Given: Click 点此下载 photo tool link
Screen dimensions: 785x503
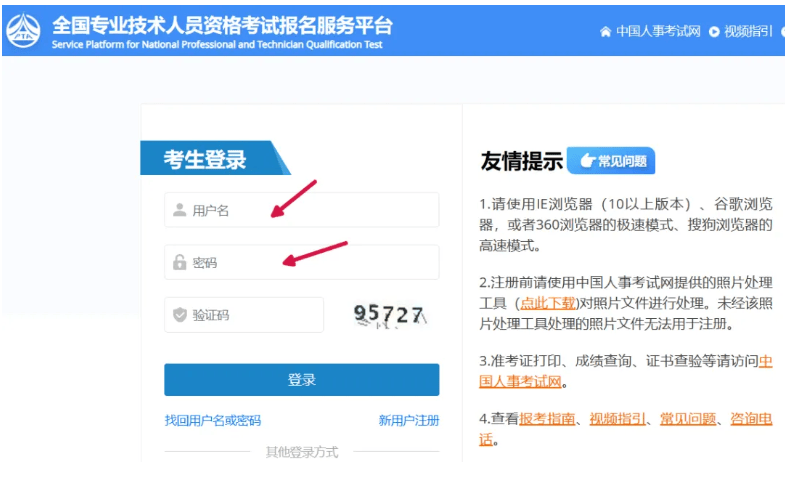Looking at the screenshot, I should pos(548,303).
